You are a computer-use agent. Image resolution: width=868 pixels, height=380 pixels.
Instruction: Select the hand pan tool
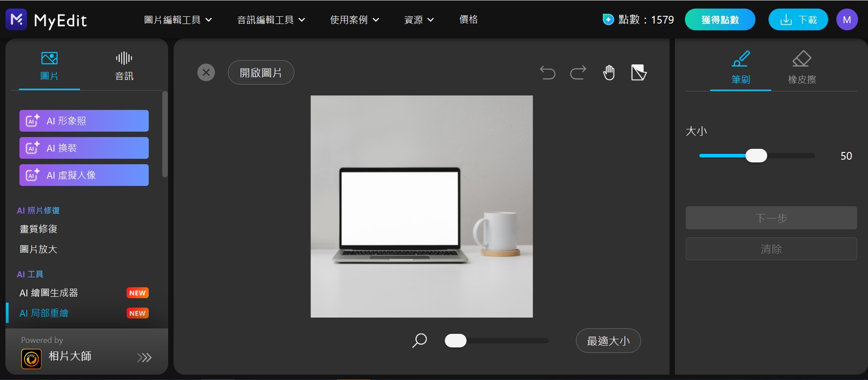609,72
